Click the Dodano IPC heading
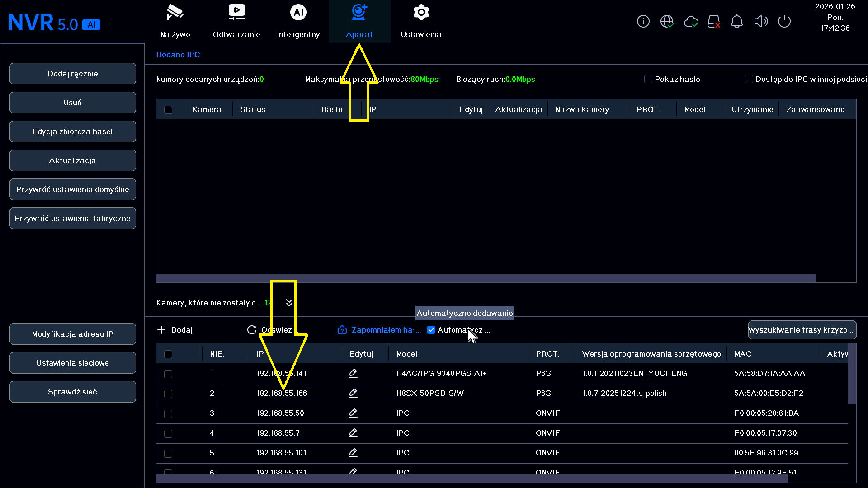868x488 pixels. click(x=178, y=55)
